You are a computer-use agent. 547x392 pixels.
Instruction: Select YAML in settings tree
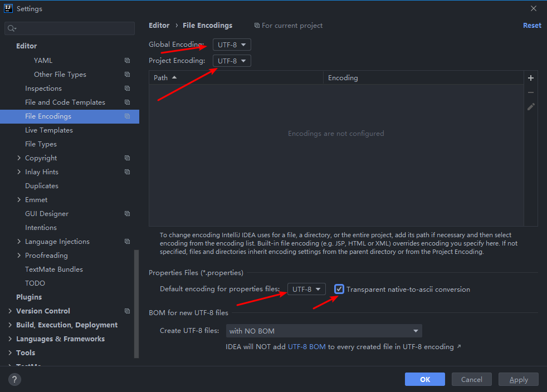click(x=43, y=60)
